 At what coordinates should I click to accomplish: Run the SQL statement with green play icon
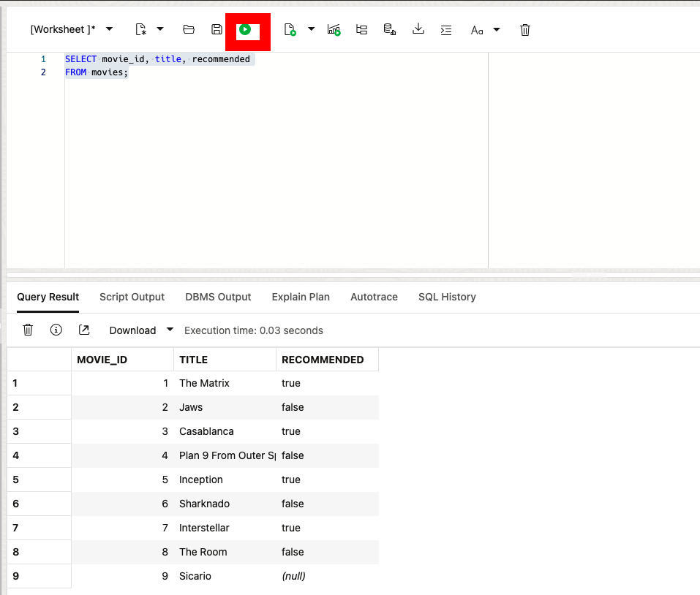(245, 30)
